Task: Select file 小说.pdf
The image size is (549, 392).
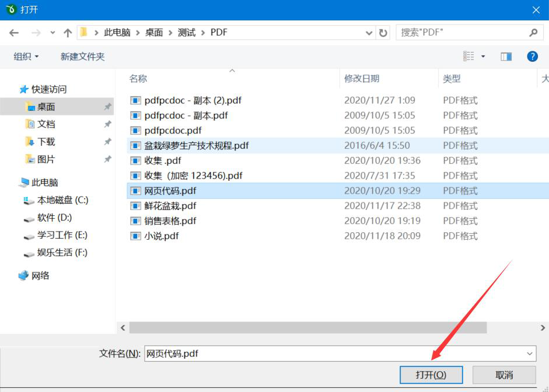Action: 162,236
